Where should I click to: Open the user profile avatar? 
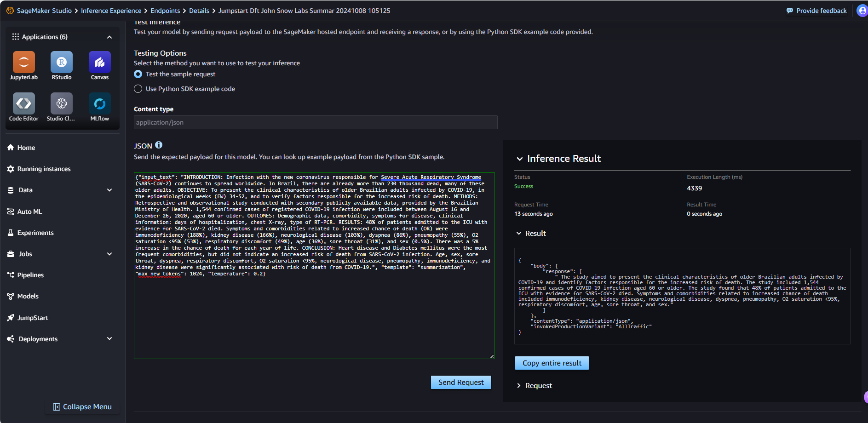[x=862, y=11]
